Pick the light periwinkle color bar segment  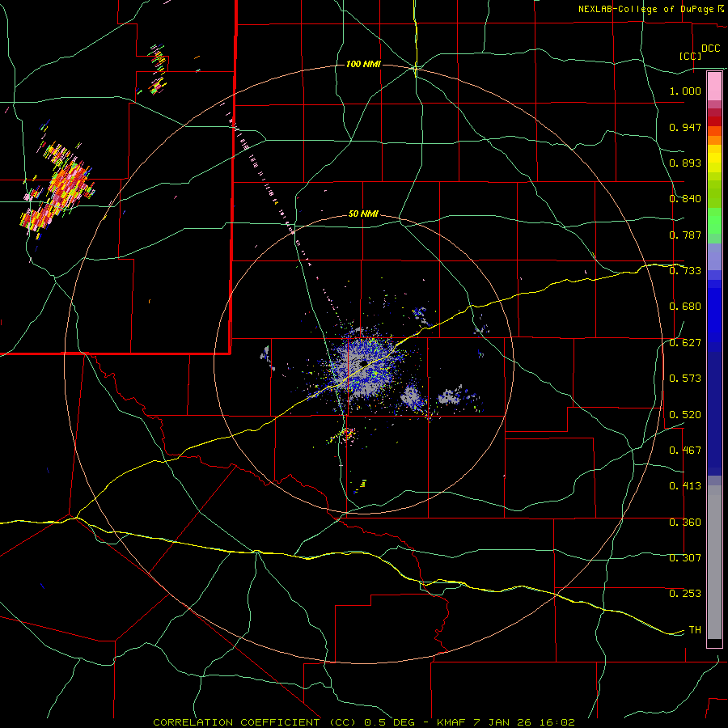(714, 257)
